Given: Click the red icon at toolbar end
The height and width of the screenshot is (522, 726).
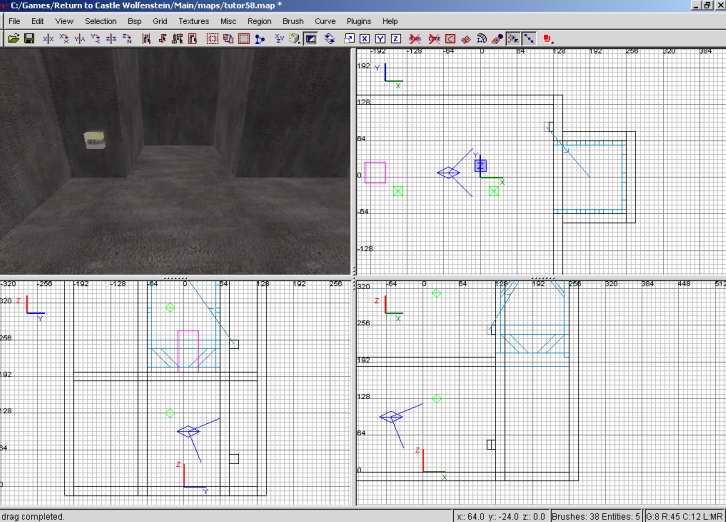Looking at the screenshot, I should tap(548, 39).
